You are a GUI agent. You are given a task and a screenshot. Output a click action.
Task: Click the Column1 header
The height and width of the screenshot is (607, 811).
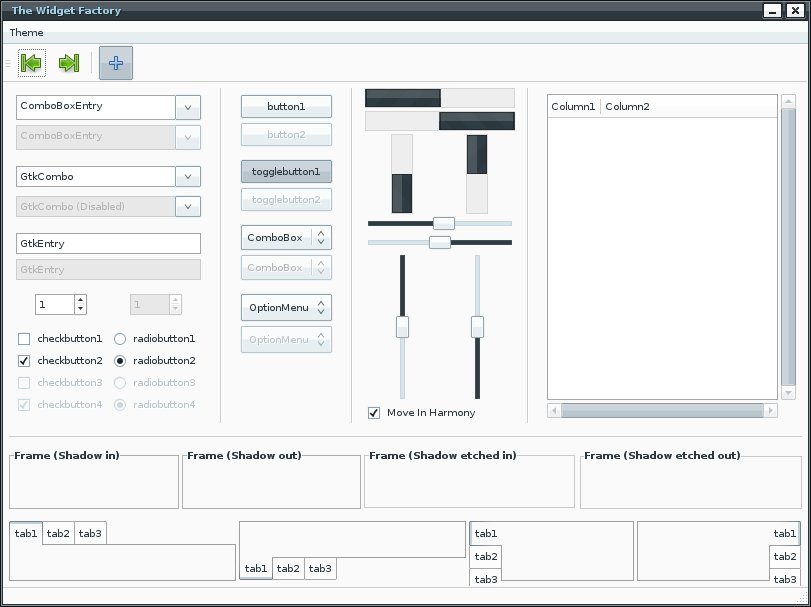(x=574, y=107)
